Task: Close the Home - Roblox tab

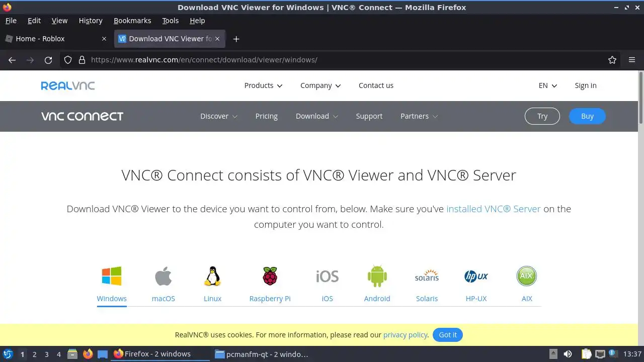Action: click(x=104, y=39)
